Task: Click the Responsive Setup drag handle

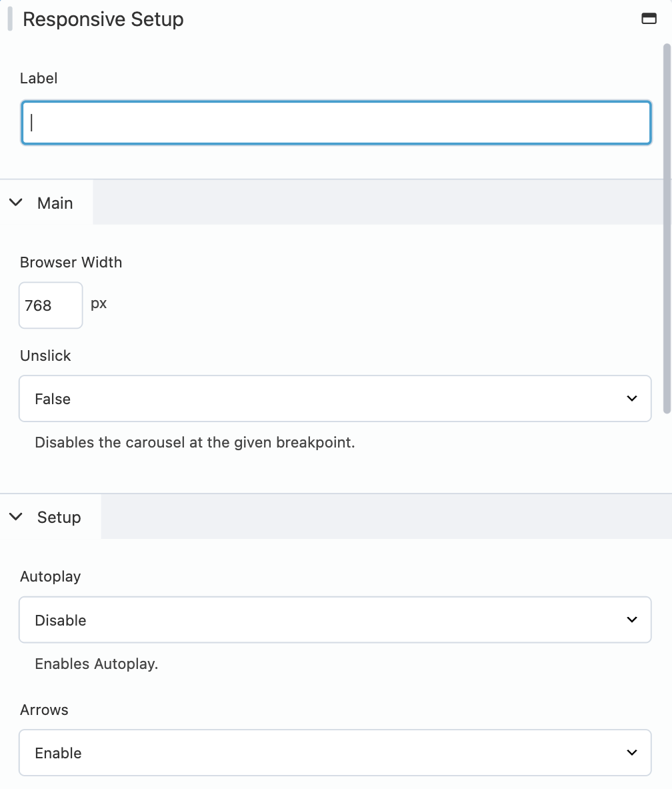Action: [10, 19]
